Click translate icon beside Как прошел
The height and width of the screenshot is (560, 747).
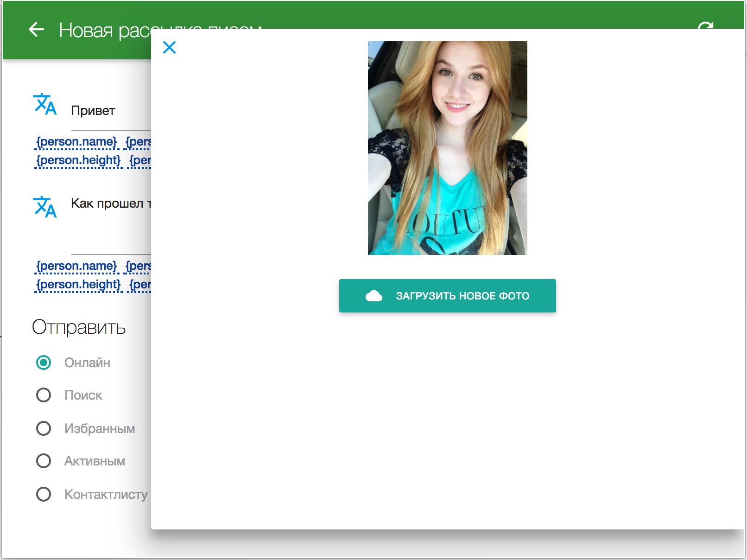45,207
